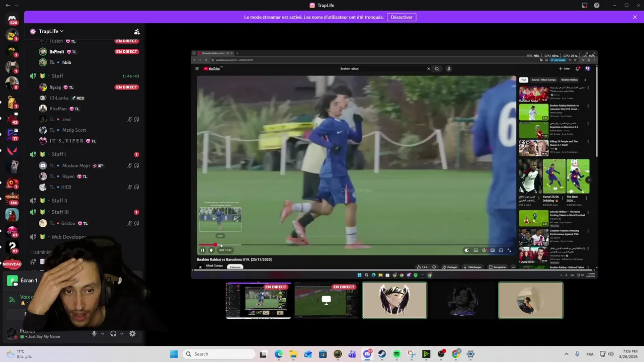Open Discord help question mark icon

tap(597, 6)
